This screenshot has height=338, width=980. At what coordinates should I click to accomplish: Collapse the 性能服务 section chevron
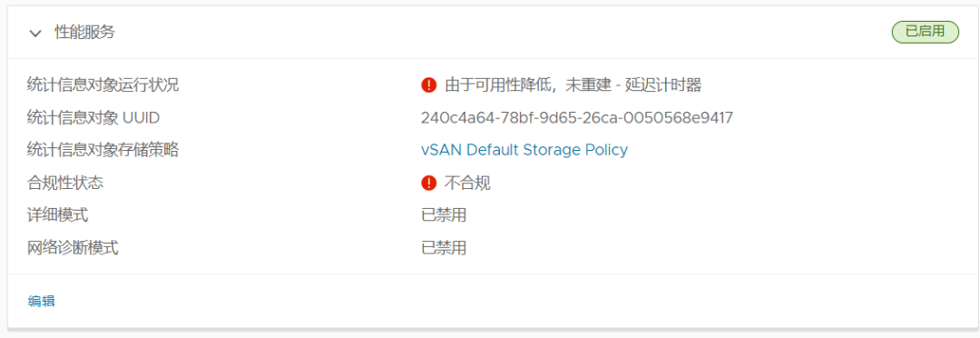pos(35,34)
